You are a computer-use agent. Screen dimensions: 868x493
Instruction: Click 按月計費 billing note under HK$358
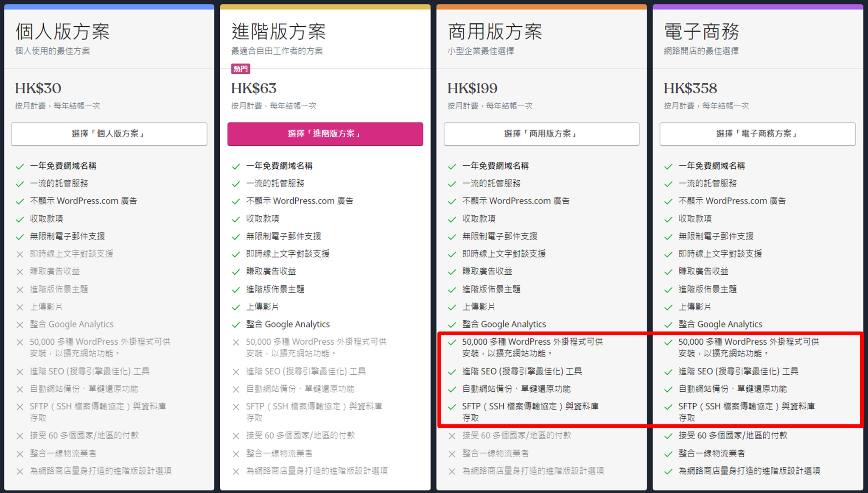(x=706, y=106)
